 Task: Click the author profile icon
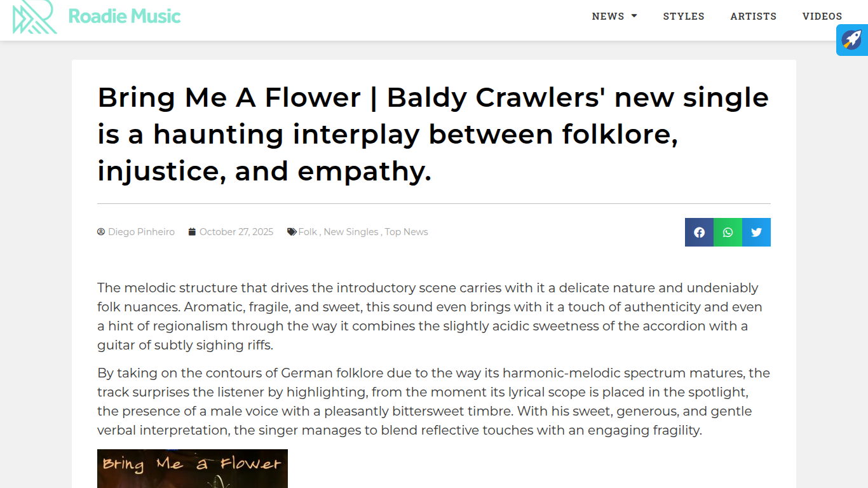pyautogui.click(x=101, y=232)
